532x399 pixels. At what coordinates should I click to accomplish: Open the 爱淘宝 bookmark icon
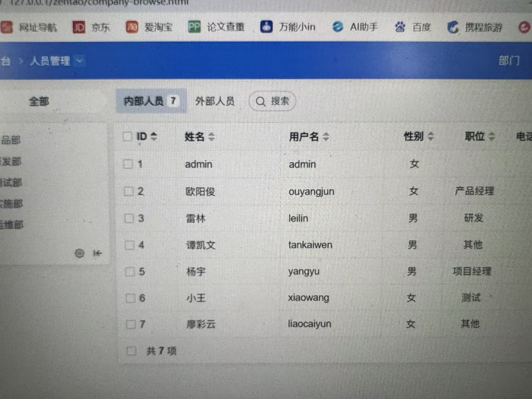click(x=132, y=27)
